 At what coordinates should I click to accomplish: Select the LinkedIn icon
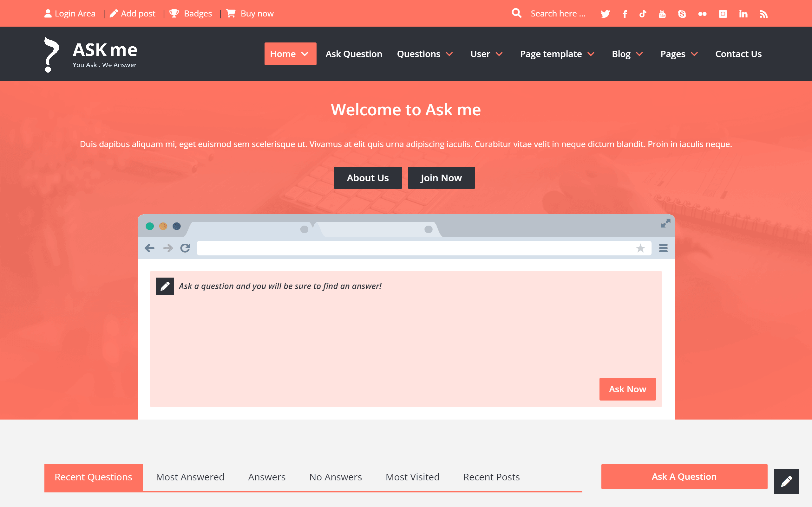743,13
